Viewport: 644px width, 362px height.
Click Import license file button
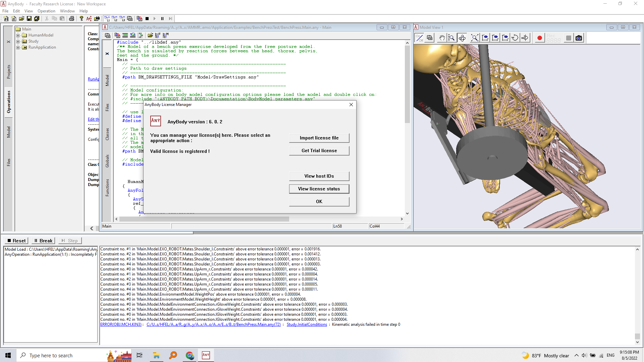point(319,138)
